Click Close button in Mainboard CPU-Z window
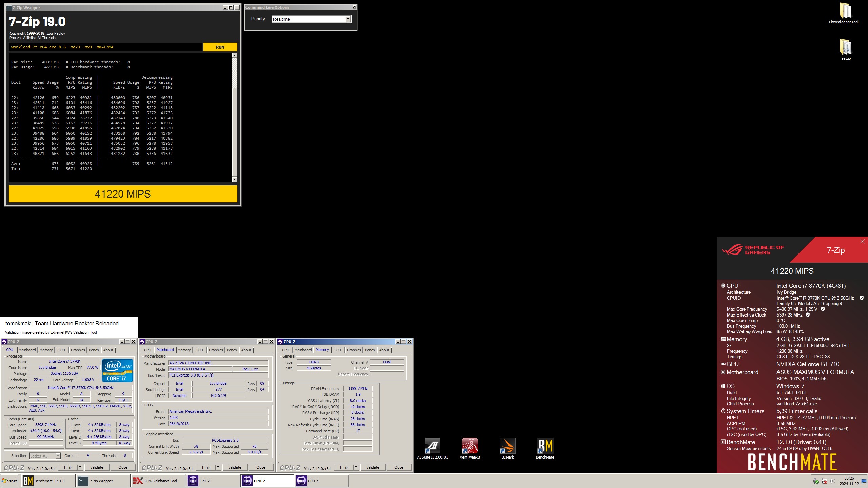Viewport: 868px width, 488px height. point(261,467)
